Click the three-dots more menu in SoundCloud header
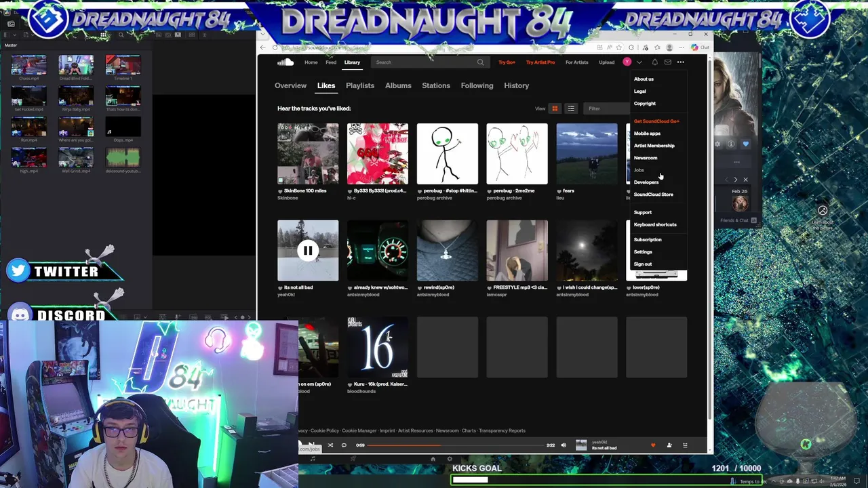This screenshot has width=868, height=488. tap(680, 62)
